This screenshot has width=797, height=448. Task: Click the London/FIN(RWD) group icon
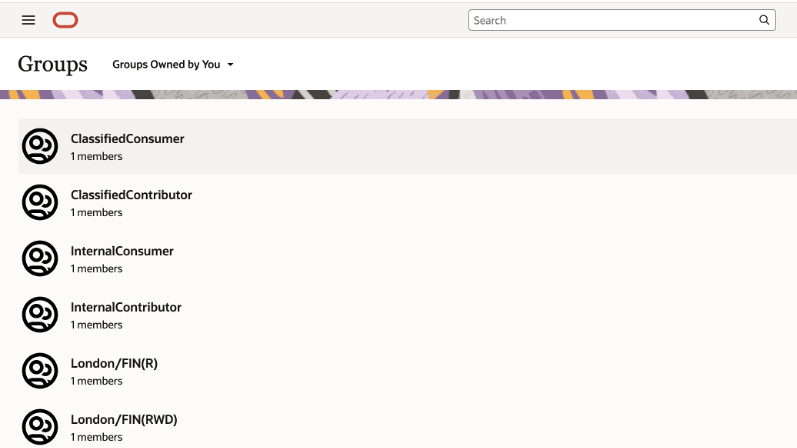coord(40,427)
